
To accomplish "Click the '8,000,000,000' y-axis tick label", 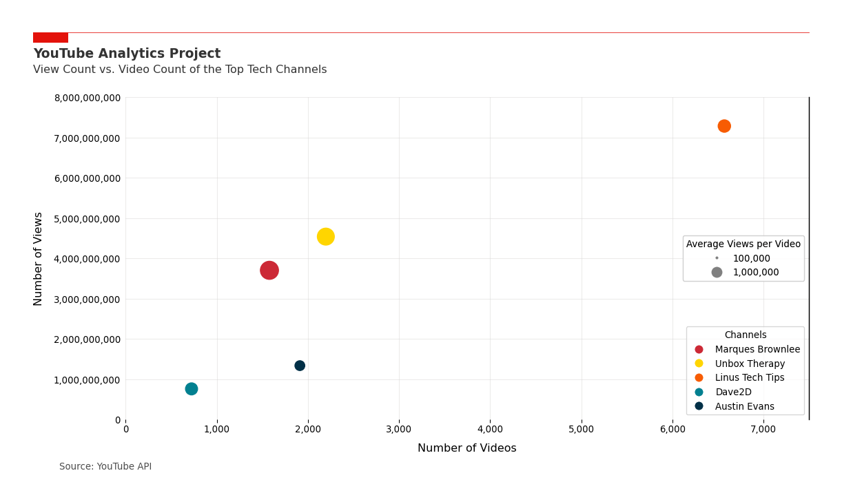I will pos(88,98).
